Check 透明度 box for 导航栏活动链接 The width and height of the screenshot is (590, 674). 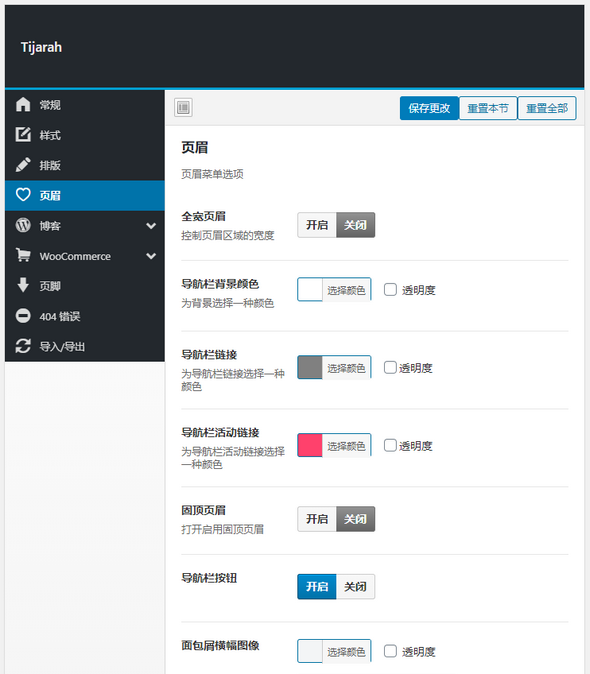pyautogui.click(x=390, y=445)
